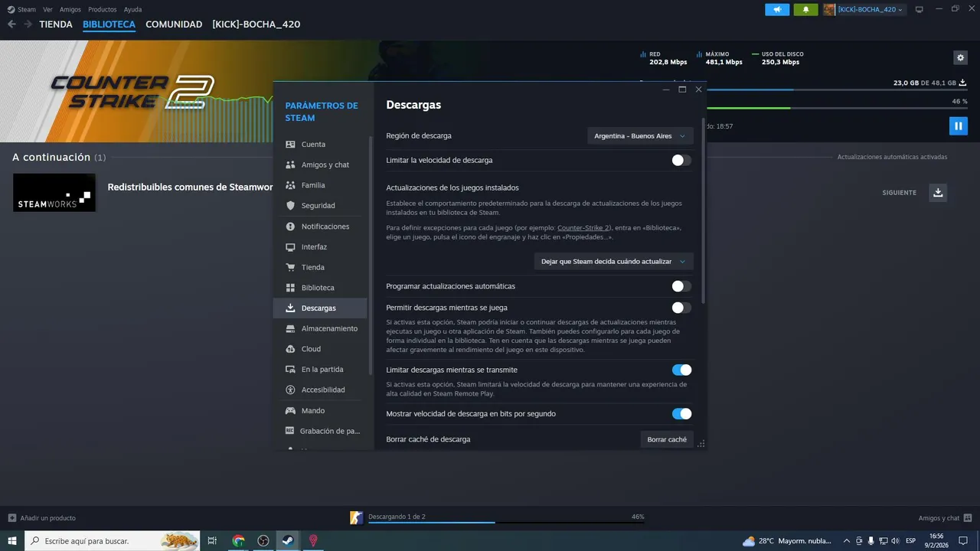Click the settings sidebar scrollbar
Viewport: 980px width, 551px height.
(371, 255)
